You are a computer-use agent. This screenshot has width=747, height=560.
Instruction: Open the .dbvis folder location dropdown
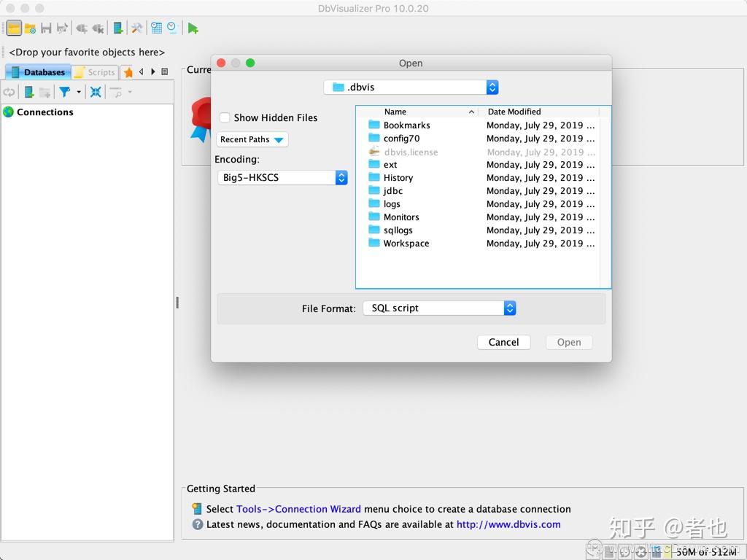(411, 86)
